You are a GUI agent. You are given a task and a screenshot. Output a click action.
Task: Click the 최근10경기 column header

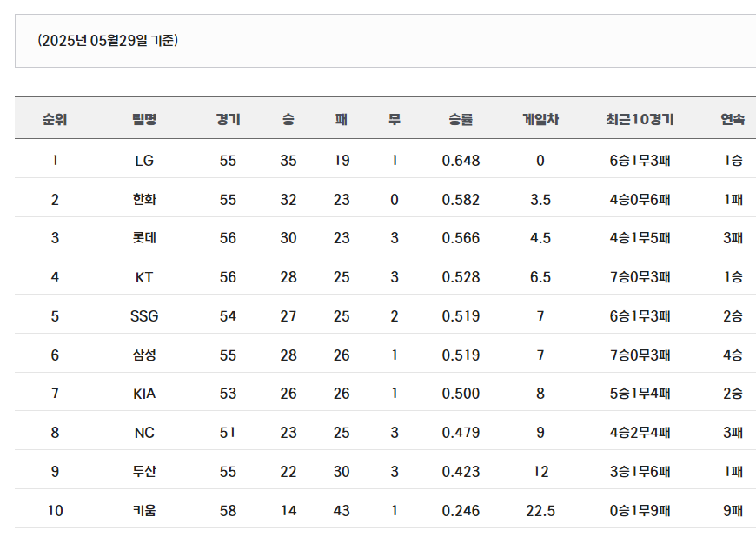(640, 119)
